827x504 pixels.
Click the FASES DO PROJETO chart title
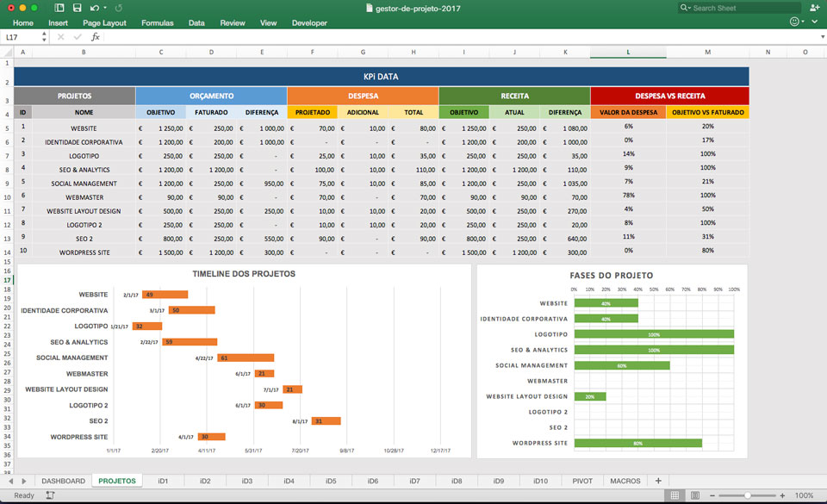coord(612,275)
